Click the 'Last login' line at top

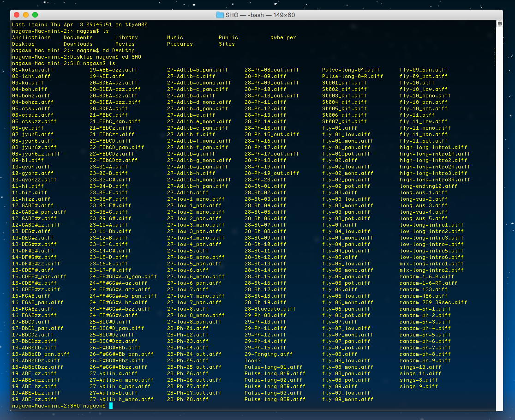coord(80,24)
